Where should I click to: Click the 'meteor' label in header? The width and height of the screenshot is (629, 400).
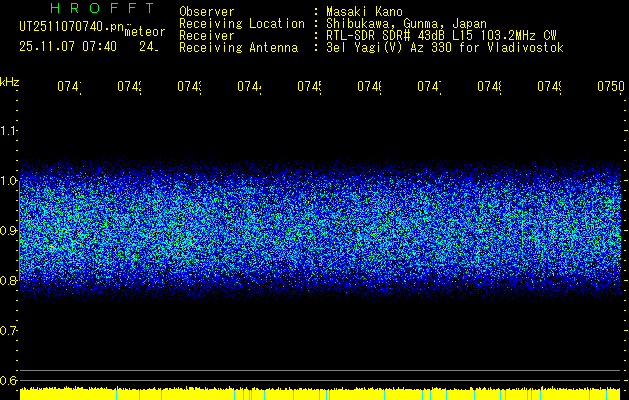144,32
